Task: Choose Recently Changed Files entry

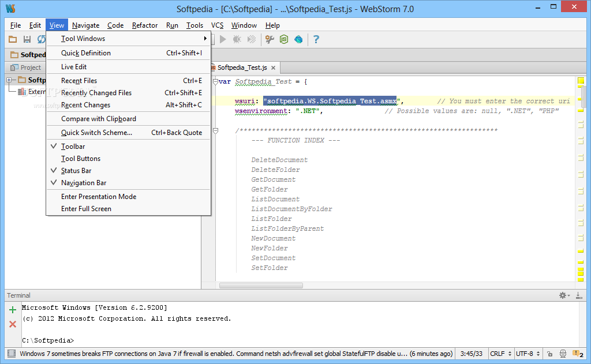Action: tap(128, 93)
